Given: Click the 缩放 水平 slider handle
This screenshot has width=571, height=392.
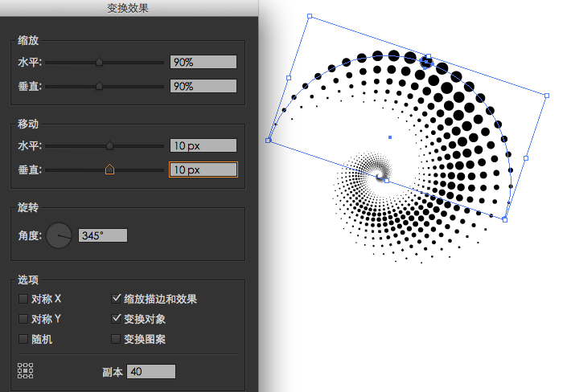Looking at the screenshot, I should pyautogui.click(x=99, y=62).
